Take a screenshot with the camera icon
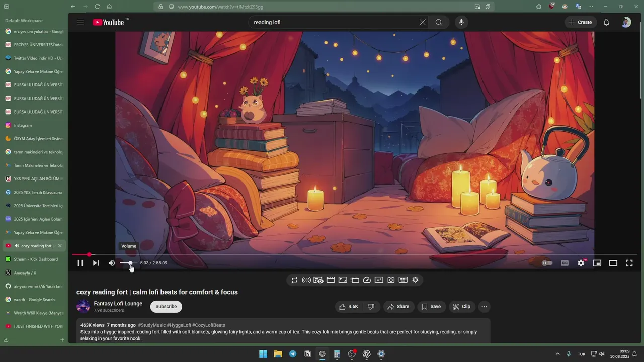Screen dimensions: 644x362 (391, 280)
